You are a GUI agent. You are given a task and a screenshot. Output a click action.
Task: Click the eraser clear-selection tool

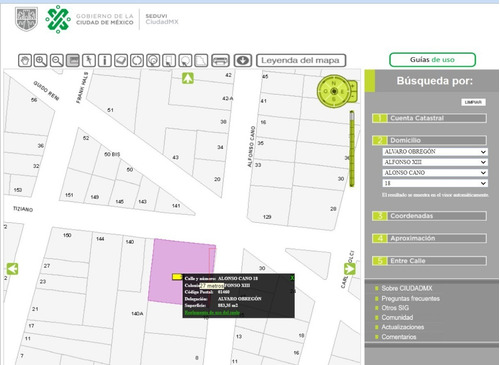click(121, 61)
